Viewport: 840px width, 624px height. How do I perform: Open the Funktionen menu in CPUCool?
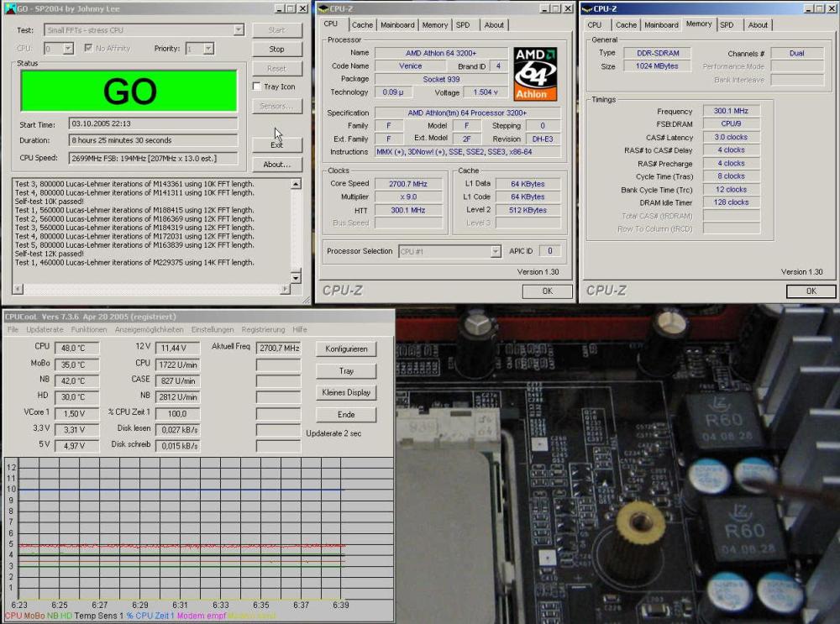tap(89, 329)
